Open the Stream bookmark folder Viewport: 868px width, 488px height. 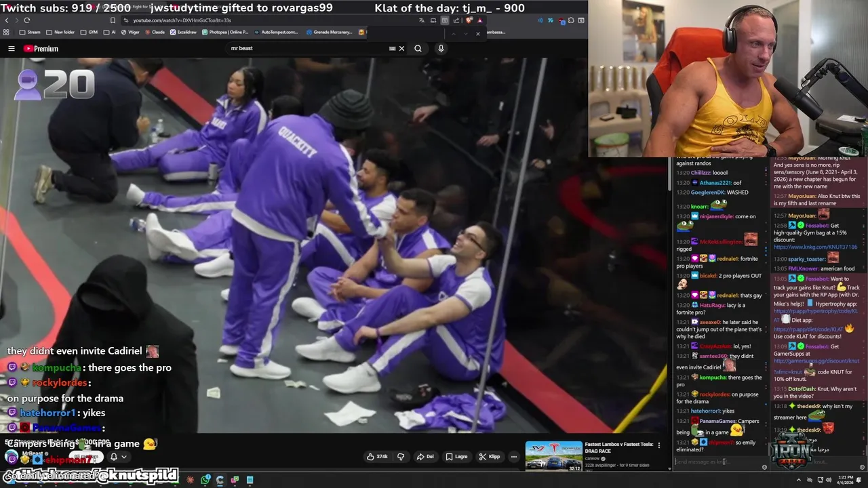click(x=30, y=32)
